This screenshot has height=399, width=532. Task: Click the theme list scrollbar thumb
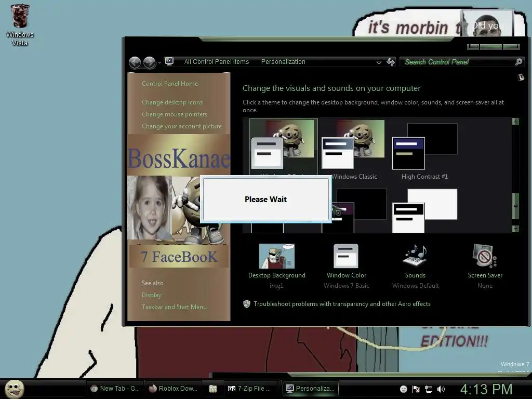click(x=515, y=206)
